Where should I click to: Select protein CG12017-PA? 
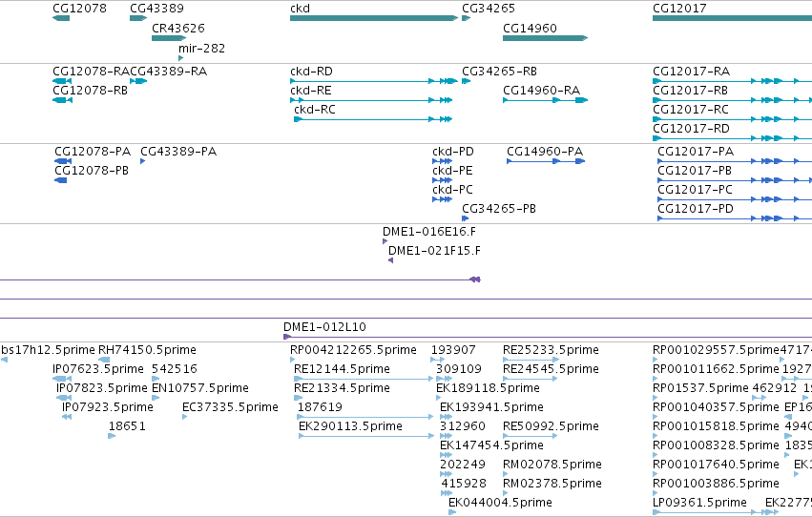coord(696,152)
